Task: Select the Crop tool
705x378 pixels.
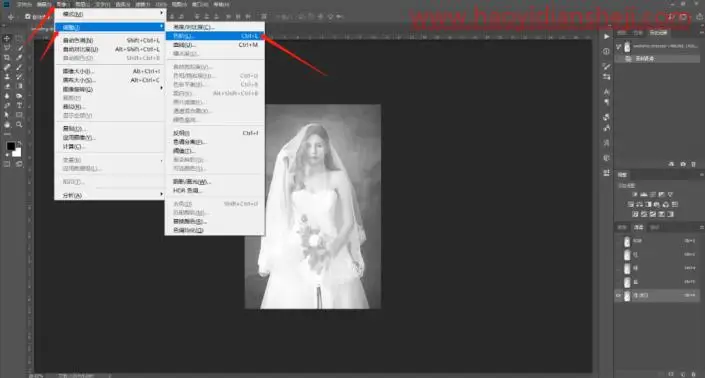Action: pyautogui.click(x=7, y=58)
